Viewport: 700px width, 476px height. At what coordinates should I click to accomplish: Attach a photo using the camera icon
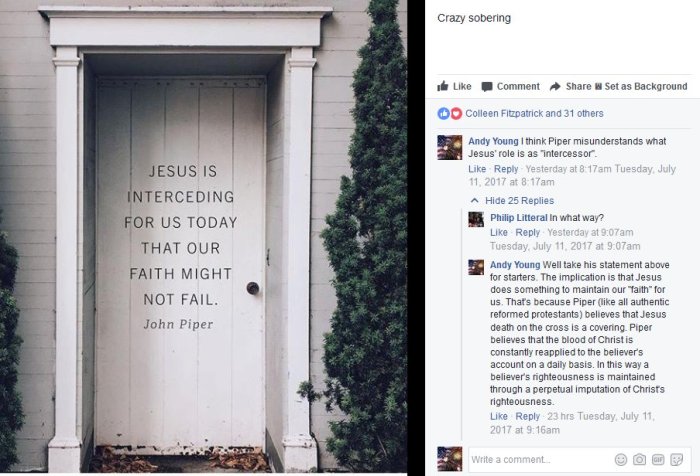pos(639,459)
